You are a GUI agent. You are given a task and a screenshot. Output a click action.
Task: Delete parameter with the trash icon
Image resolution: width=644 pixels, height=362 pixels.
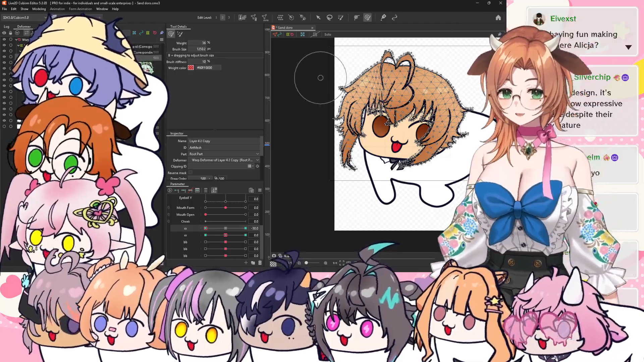[260, 263]
